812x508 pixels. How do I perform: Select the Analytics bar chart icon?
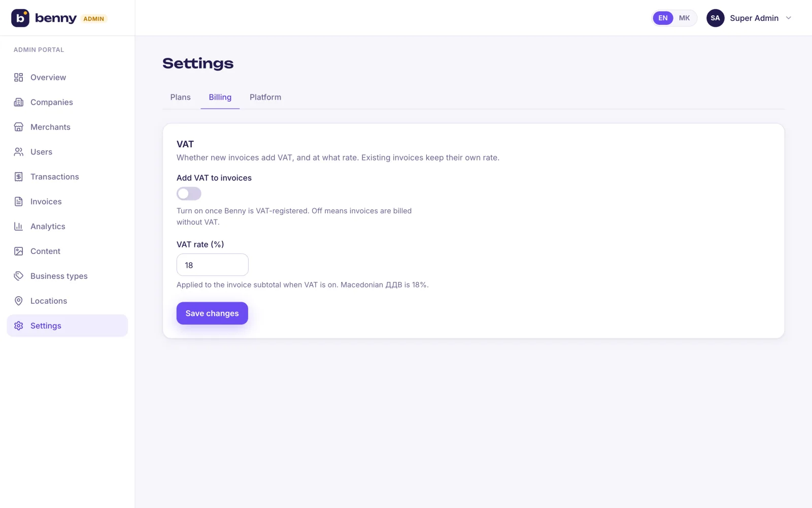19,227
